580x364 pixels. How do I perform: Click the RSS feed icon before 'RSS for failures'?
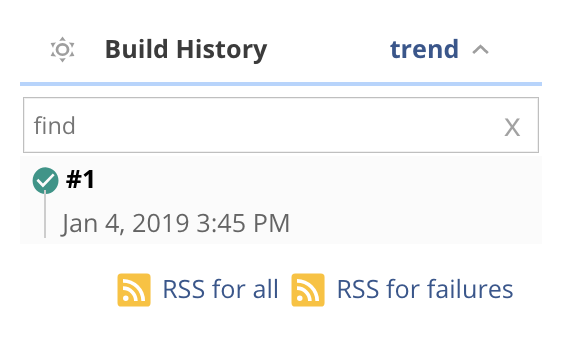pyautogui.click(x=308, y=290)
